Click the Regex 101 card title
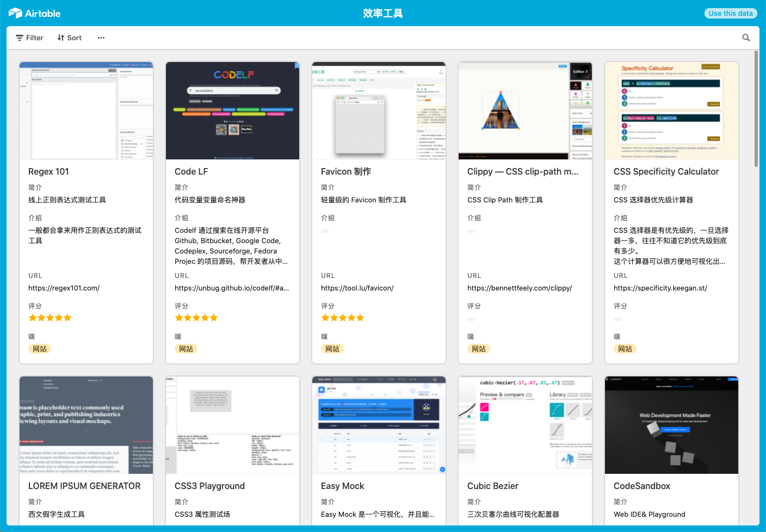Viewport: 766px width, 532px height. click(x=48, y=171)
